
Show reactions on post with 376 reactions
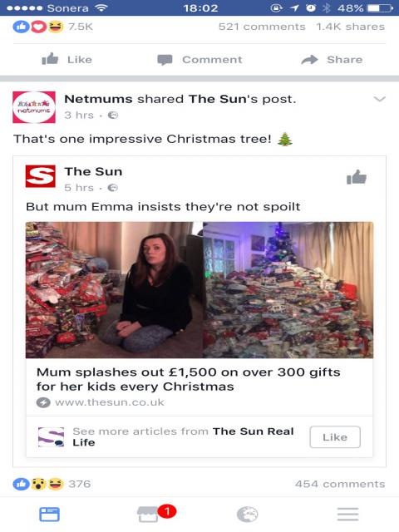tap(52, 484)
